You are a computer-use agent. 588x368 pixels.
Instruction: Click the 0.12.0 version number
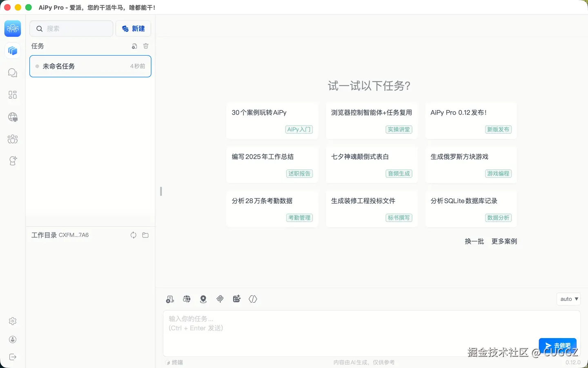[573, 362]
